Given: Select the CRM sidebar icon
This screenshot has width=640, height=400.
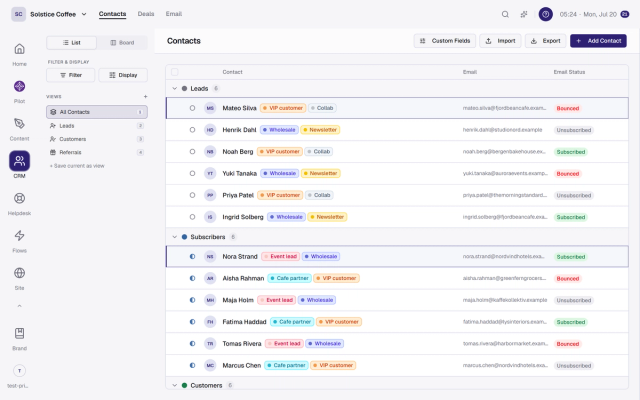Looking at the screenshot, I should coord(19,161).
